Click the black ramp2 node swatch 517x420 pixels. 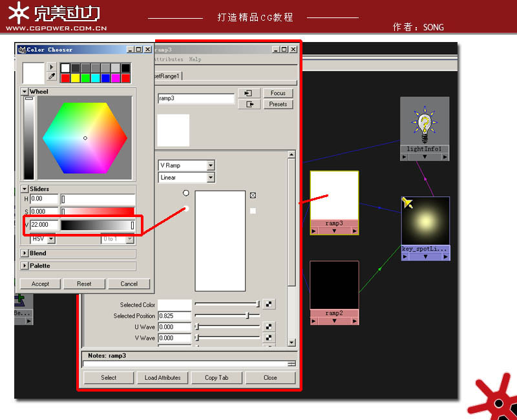(x=334, y=285)
